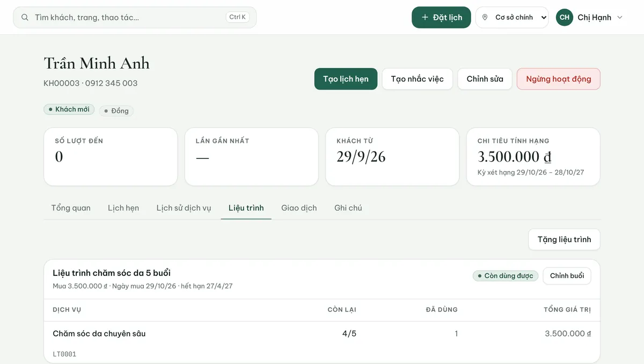644x364 pixels.
Task: Switch to the Lịch hẹn tab
Action: (123, 208)
